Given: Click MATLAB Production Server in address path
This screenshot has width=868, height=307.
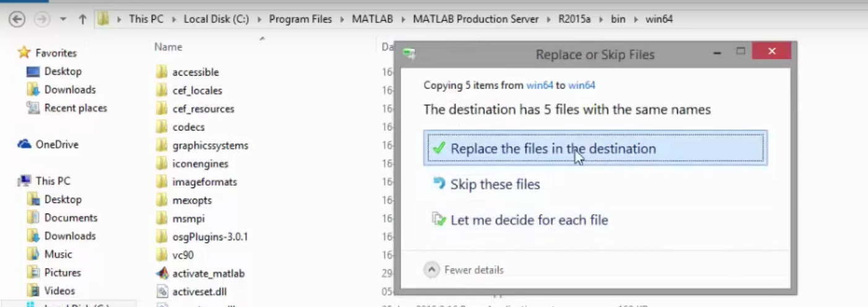Looking at the screenshot, I should 477,19.
